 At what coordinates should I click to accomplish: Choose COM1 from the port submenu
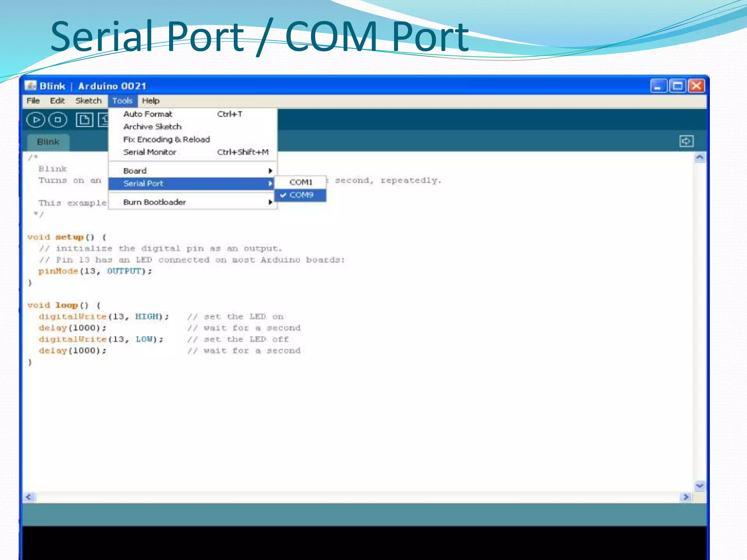coord(301,182)
